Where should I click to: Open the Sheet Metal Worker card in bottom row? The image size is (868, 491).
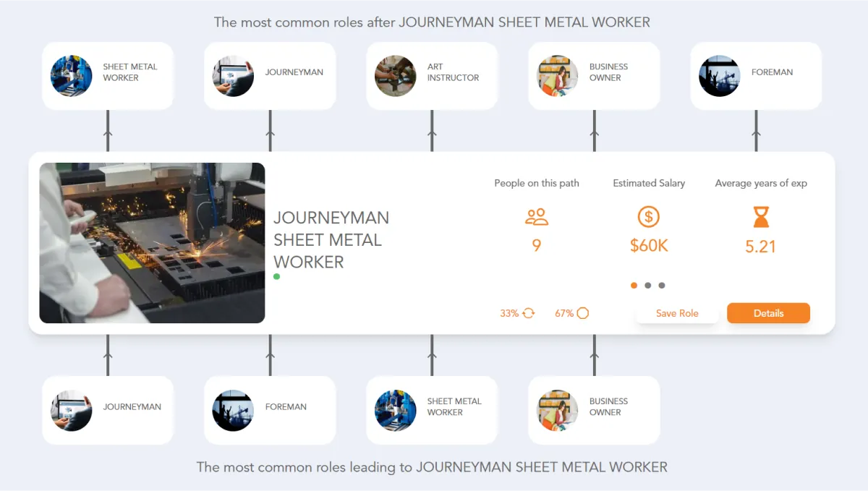tap(431, 410)
